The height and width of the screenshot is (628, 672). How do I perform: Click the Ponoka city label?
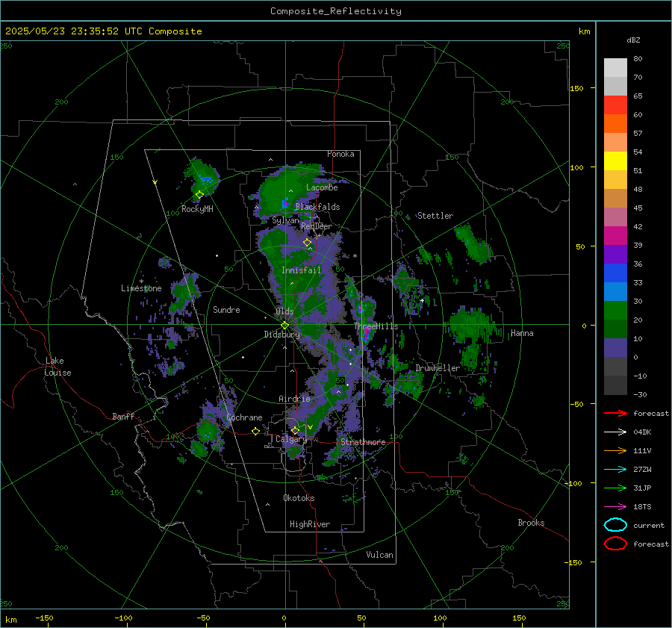point(340,154)
